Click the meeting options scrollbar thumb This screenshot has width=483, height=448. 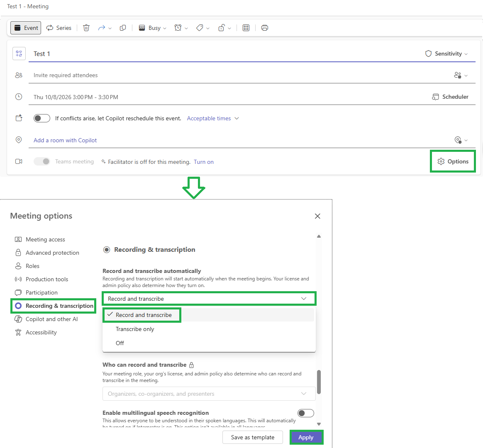pos(319,382)
